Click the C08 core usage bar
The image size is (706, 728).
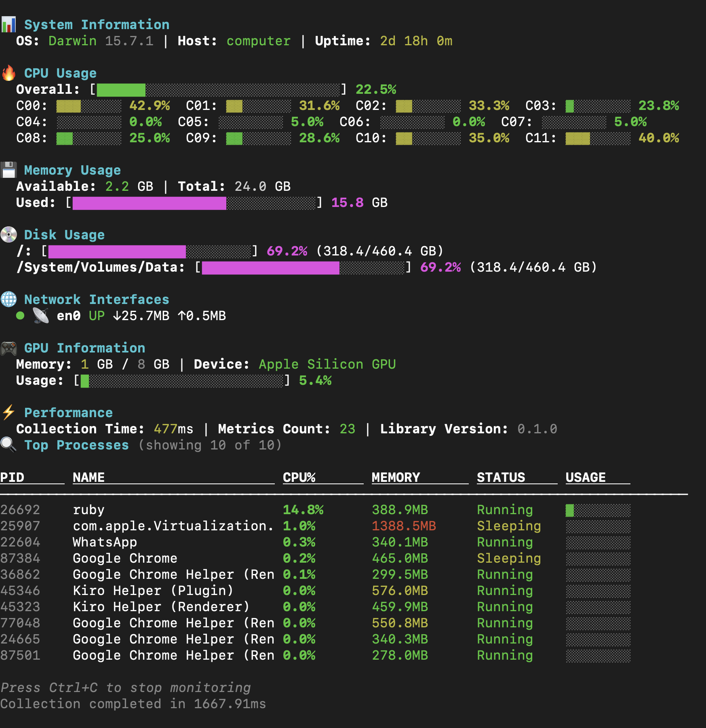89,138
